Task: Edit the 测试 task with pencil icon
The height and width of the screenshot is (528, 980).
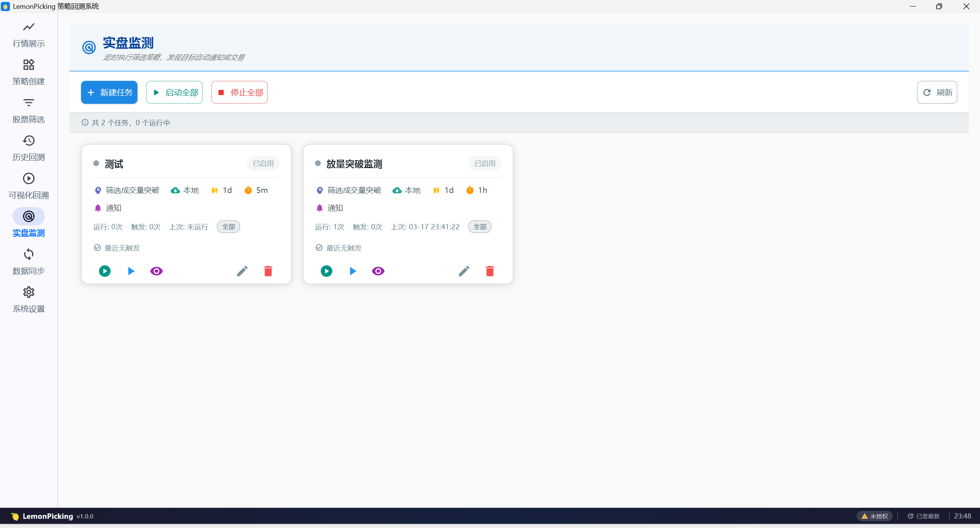Action: pos(242,271)
